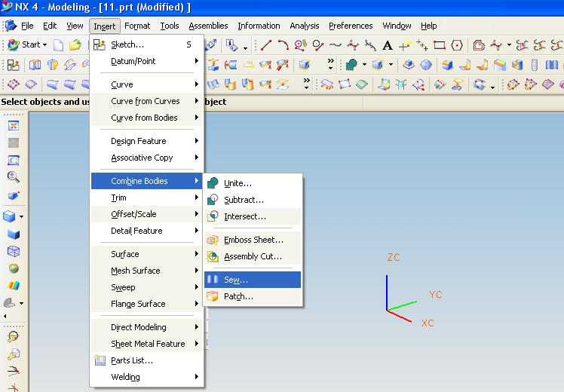
Task: Open the Start dropdown menu
Action: pyautogui.click(x=27, y=45)
